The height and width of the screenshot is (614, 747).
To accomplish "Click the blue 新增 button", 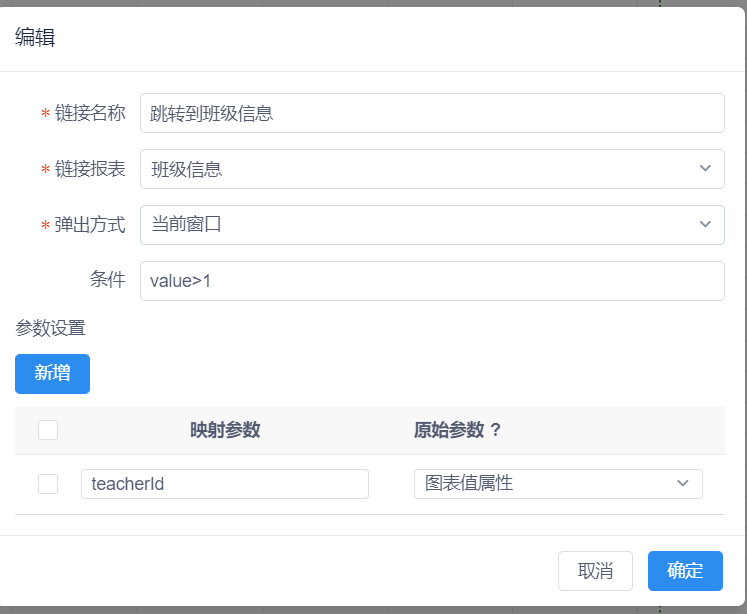I will coord(52,374).
